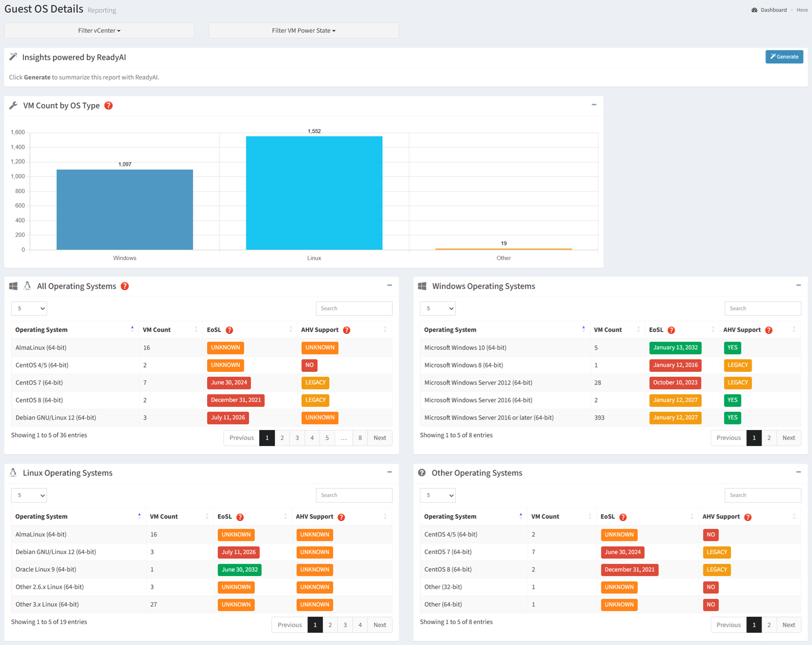Open the Filter vCenter dropdown
Image resolution: width=812 pixels, height=645 pixels.
99,30
